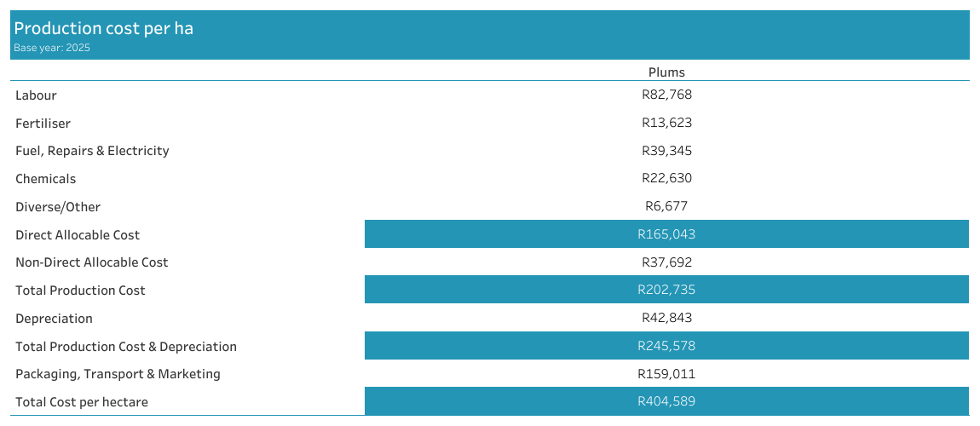Select the Non-Direct Allocable Cost label
The image size is (980, 426).
pos(91,262)
